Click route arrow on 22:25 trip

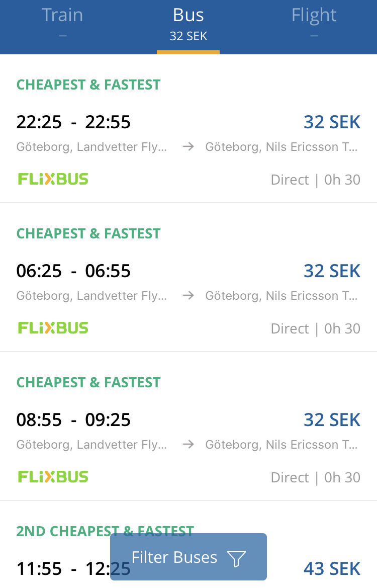click(x=189, y=147)
